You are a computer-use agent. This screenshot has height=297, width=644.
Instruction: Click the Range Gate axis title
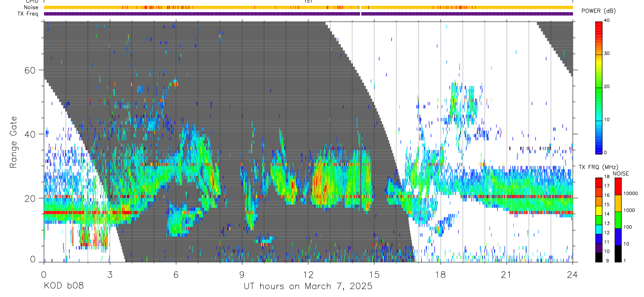tap(13, 141)
